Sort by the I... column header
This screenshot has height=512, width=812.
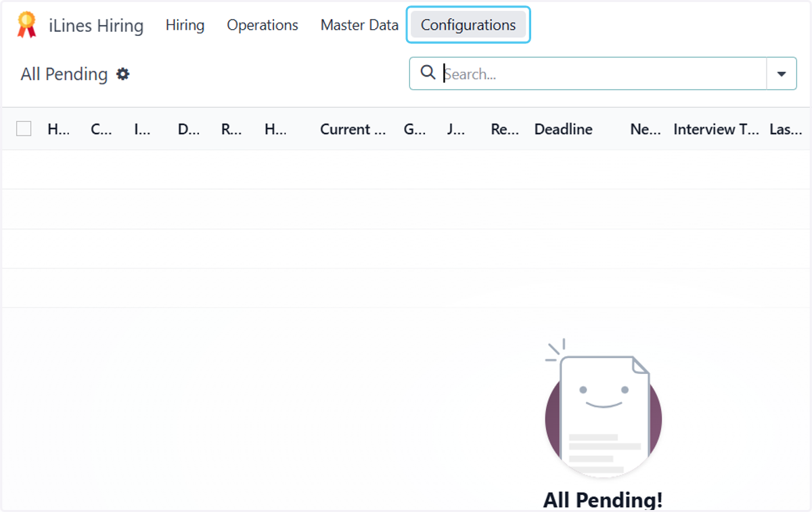(142, 129)
